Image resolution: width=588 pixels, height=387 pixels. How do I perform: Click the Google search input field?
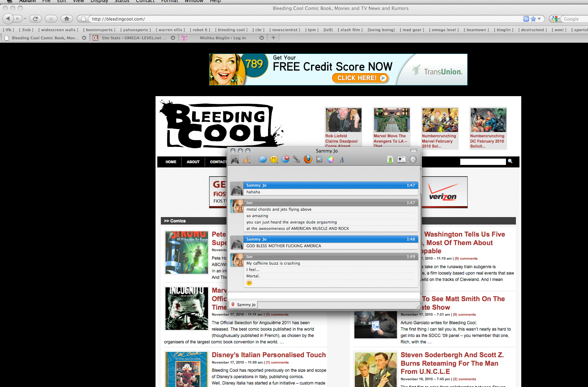point(575,19)
